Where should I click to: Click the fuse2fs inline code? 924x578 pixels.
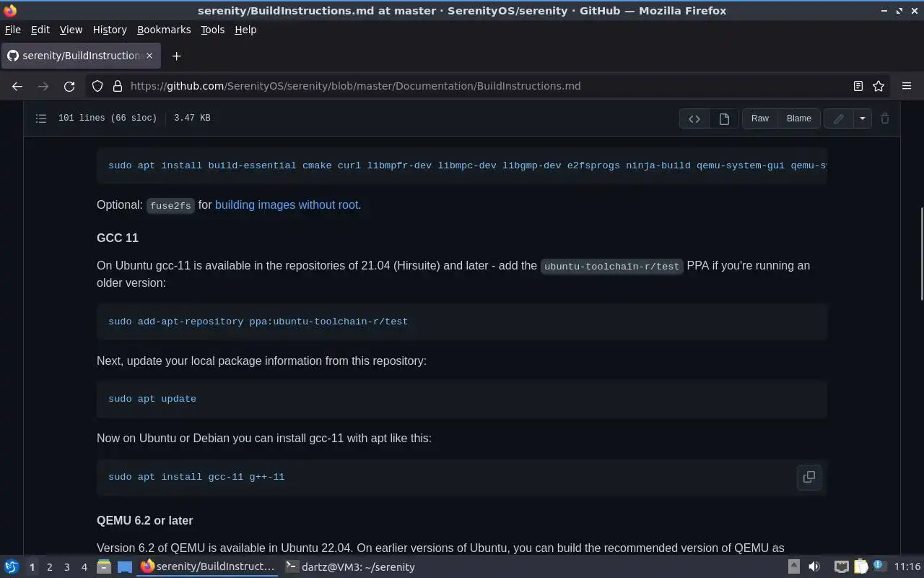pyautogui.click(x=170, y=206)
